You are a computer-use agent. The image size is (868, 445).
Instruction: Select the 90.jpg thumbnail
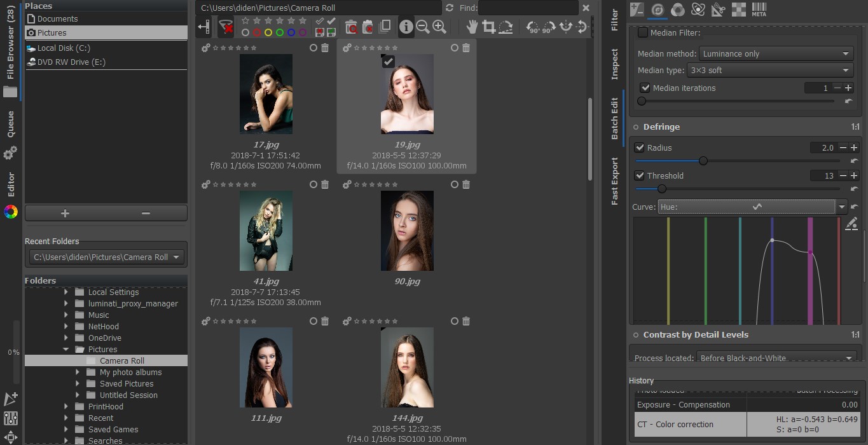coord(407,231)
